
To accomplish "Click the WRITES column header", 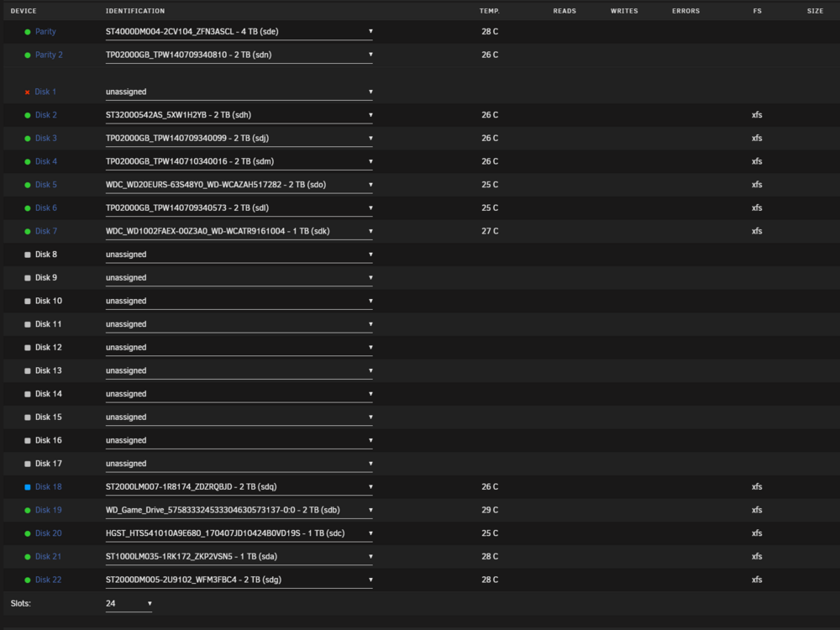I will click(x=624, y=11).
